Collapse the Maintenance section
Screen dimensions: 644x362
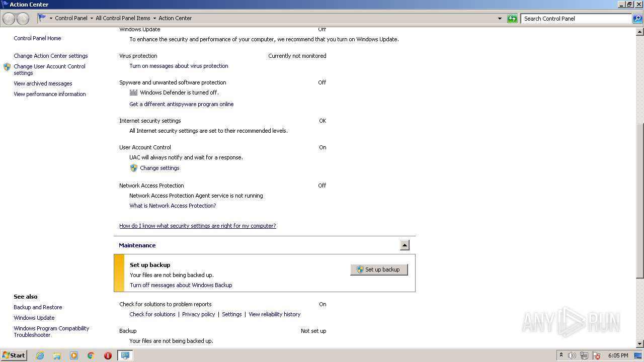point(405,245)
